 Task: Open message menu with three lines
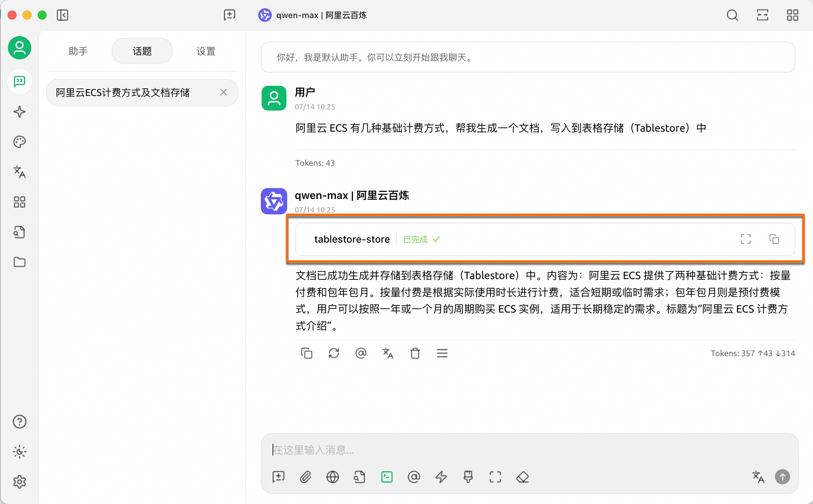click(x=442, y=353)
